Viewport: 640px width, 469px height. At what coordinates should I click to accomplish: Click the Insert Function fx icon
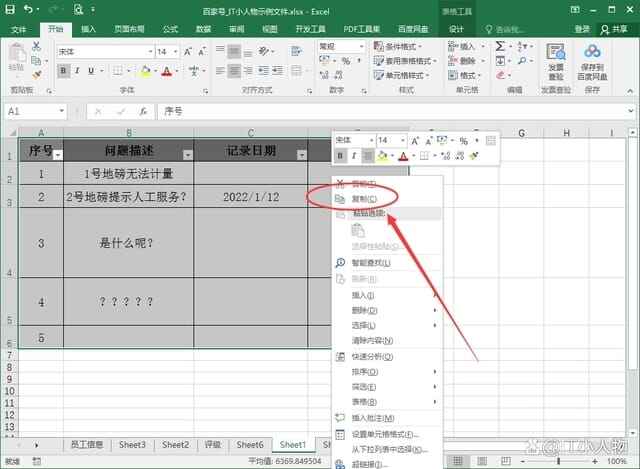pyautogui.click(x=143, y=111)
